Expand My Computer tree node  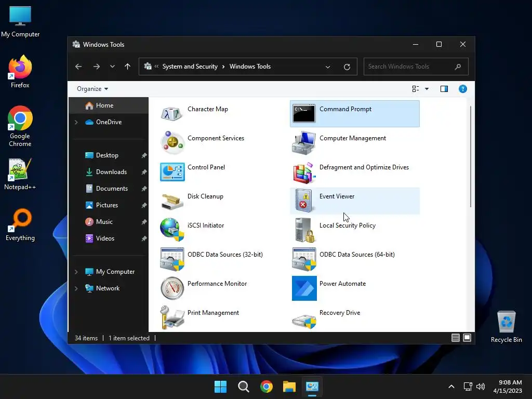[76, 272]
